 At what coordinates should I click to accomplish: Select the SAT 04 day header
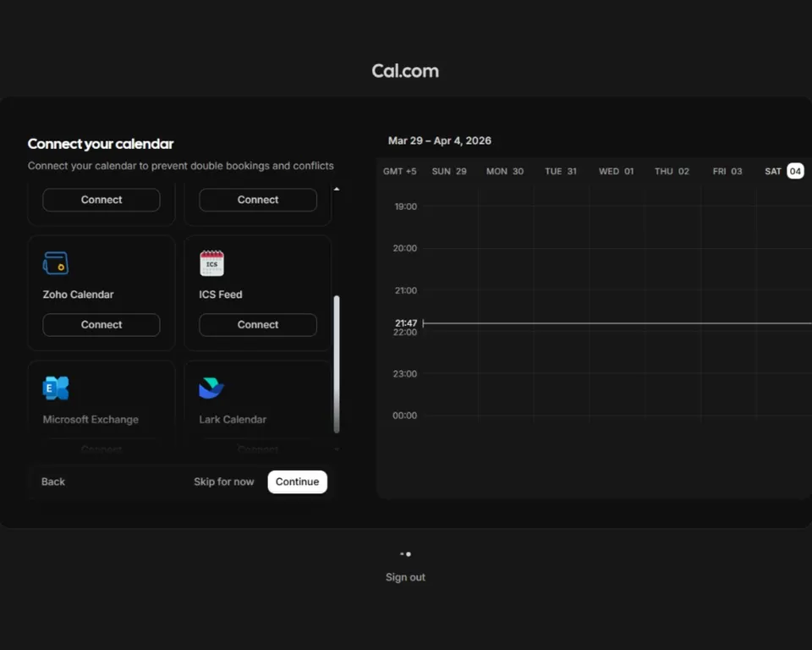point(784,171)
